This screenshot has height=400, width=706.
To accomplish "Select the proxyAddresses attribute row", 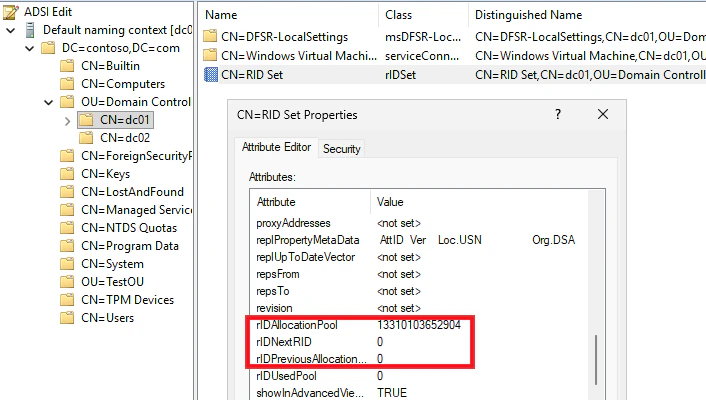I will (419, 223).
